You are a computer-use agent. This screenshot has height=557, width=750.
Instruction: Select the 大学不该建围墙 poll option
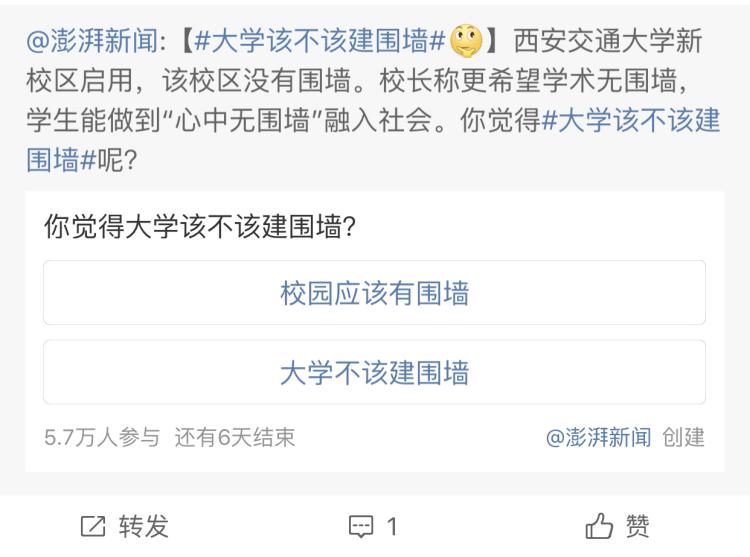(x=374, y=372)
